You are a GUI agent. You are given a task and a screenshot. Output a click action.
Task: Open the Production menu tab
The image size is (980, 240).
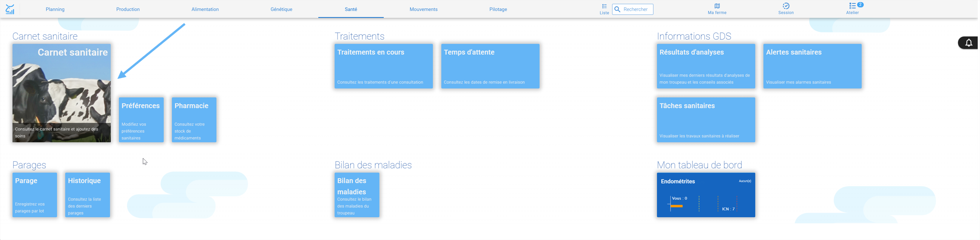pyautogui.click(x=128, y=9)
